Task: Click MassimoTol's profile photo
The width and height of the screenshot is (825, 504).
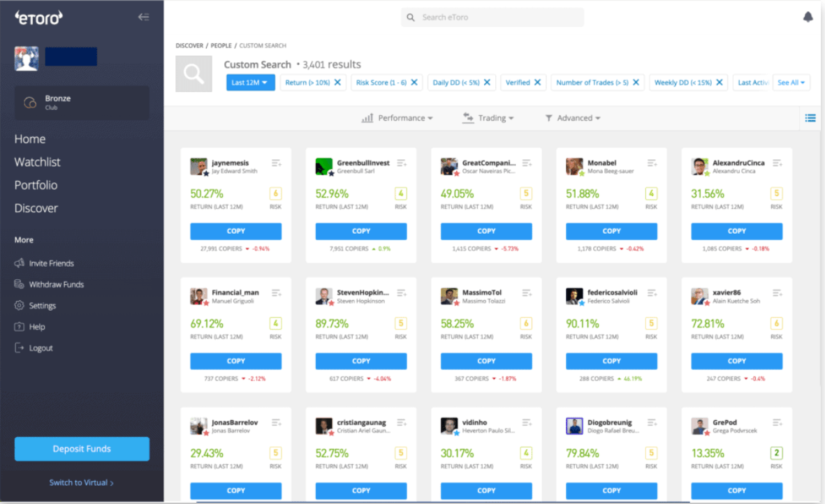Action: coord(449,295)
